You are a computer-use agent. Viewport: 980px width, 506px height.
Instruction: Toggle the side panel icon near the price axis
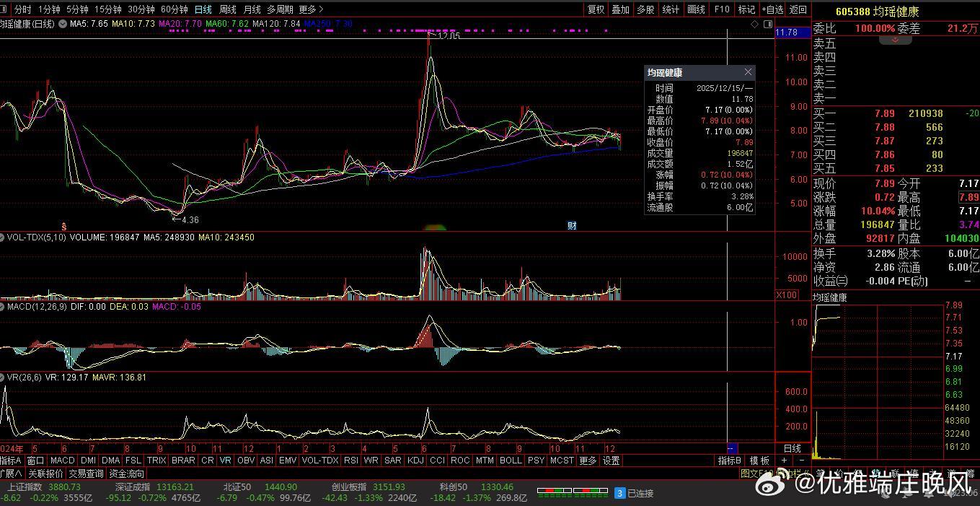tap(767, 24)
